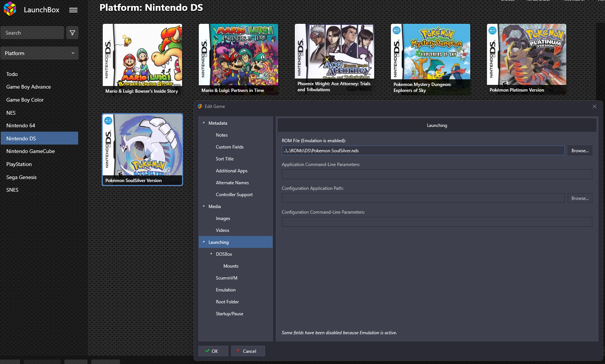The image size is (605, 364).
Task: Open the hamburger menu next to LaunchBox
Action: (x=73, y=10)
